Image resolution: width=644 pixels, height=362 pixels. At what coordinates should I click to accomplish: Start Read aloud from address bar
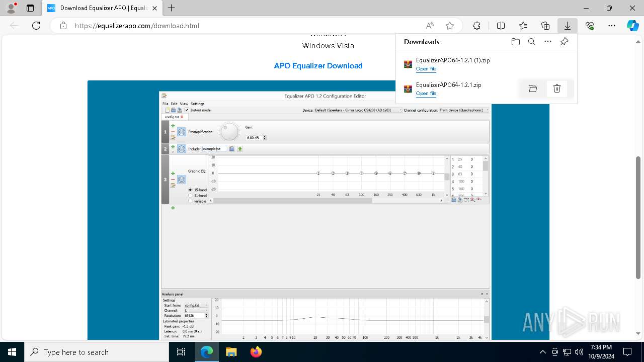(x=430, y=26)
